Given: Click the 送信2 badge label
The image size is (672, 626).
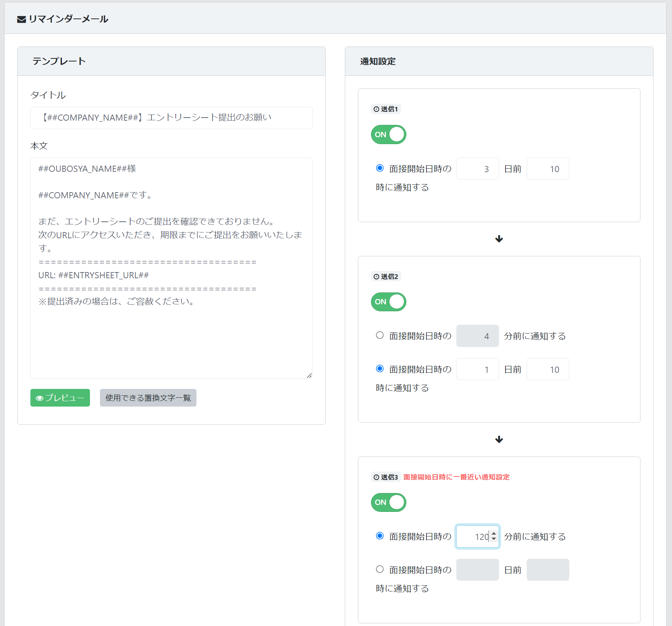Looking at the screenshot, I should [x=386, y=277].
